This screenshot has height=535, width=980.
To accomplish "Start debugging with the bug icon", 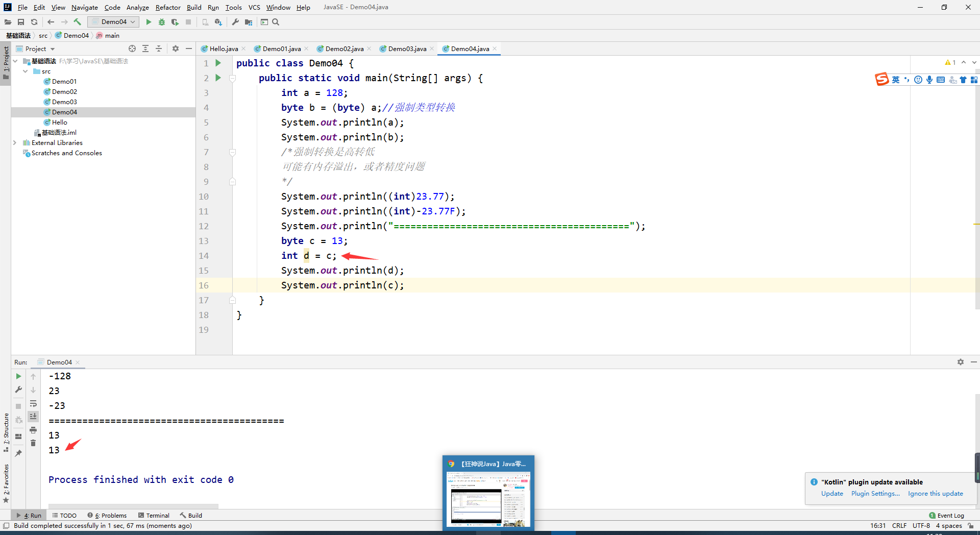I will [x=162, y=22].
